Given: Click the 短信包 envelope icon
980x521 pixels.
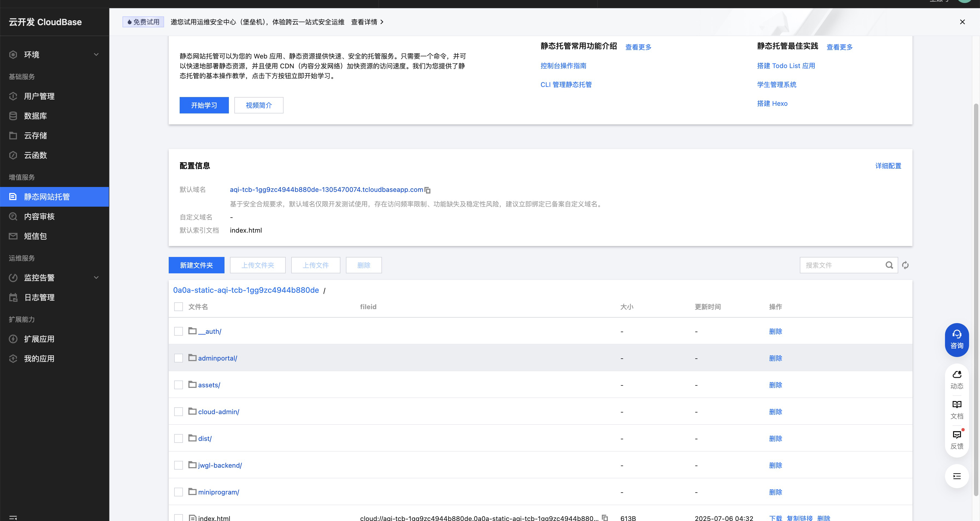Looking at the screenshot, I should [x=13, y=236].
